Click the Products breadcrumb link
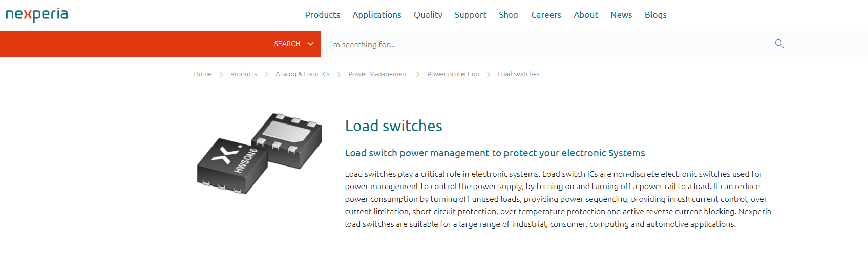This screenshot has height=269, width=868. (244, 74)
